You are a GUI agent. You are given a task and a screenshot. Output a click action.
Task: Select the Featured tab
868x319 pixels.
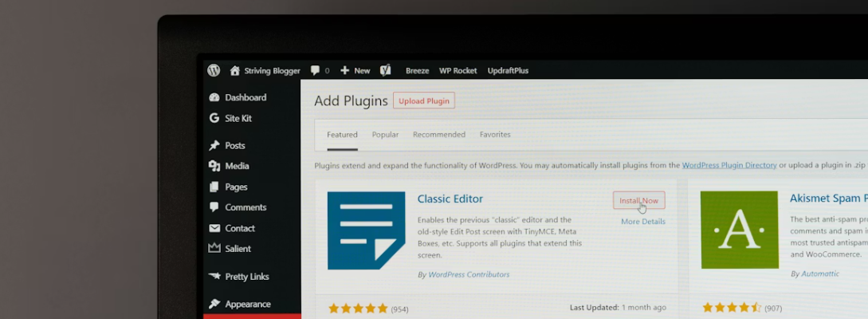pyautogui.click(x=342, y=135)
